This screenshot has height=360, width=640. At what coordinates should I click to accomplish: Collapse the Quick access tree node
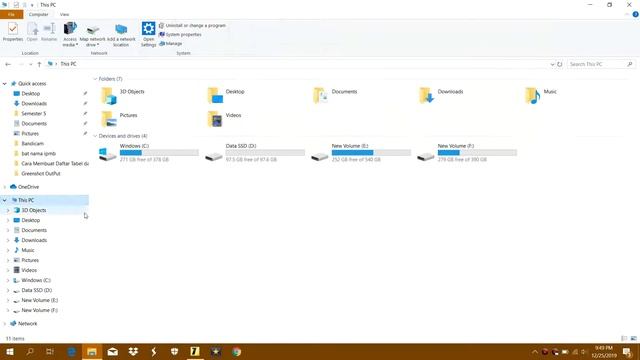pos(4,84)
